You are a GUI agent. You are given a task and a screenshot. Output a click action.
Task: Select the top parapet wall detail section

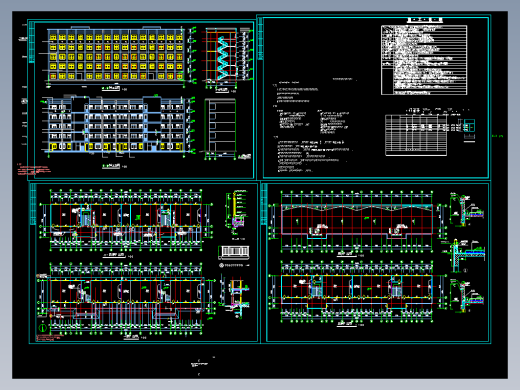coord(466,209)
